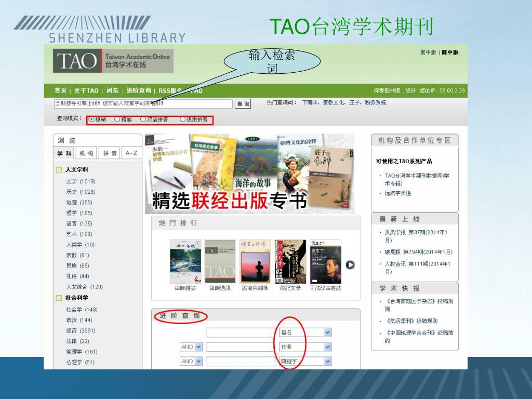The image size is (532, 399).
Task: Open 《航运季刊》投稿规则 link
Action: click(412, 321)
